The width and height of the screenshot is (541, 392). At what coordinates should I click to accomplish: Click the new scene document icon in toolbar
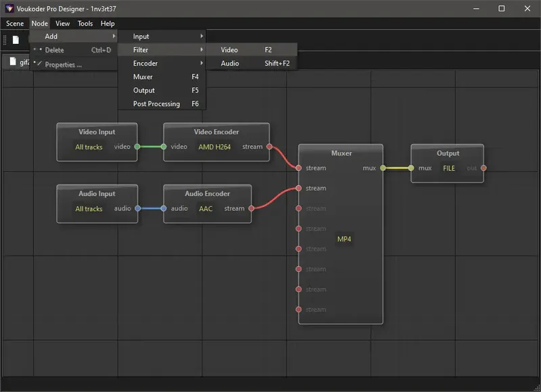[16, 40]
